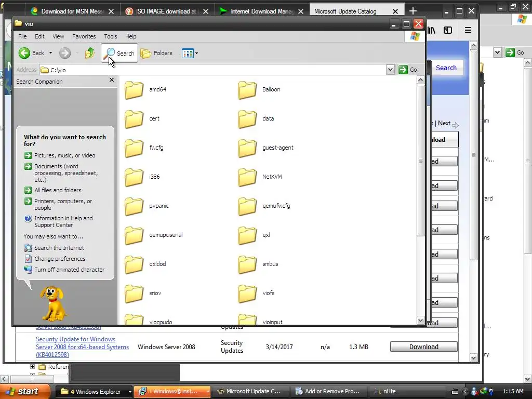The image size is (532, 399).
Task: Switch to Download for MSN Messenger browser tab
Action: pos(72,11)
